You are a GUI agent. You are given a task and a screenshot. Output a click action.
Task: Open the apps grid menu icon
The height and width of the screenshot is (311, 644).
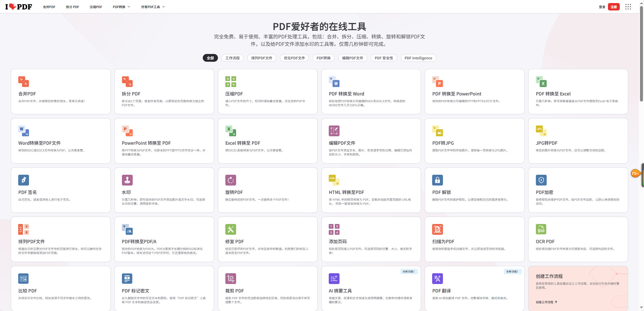pyautogui.click(x=628, y=7)
